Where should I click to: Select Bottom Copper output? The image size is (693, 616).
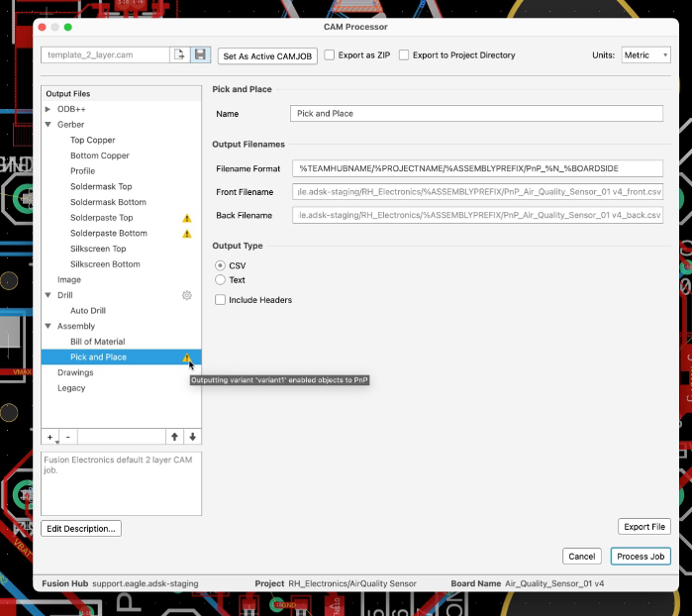(100, 155)
